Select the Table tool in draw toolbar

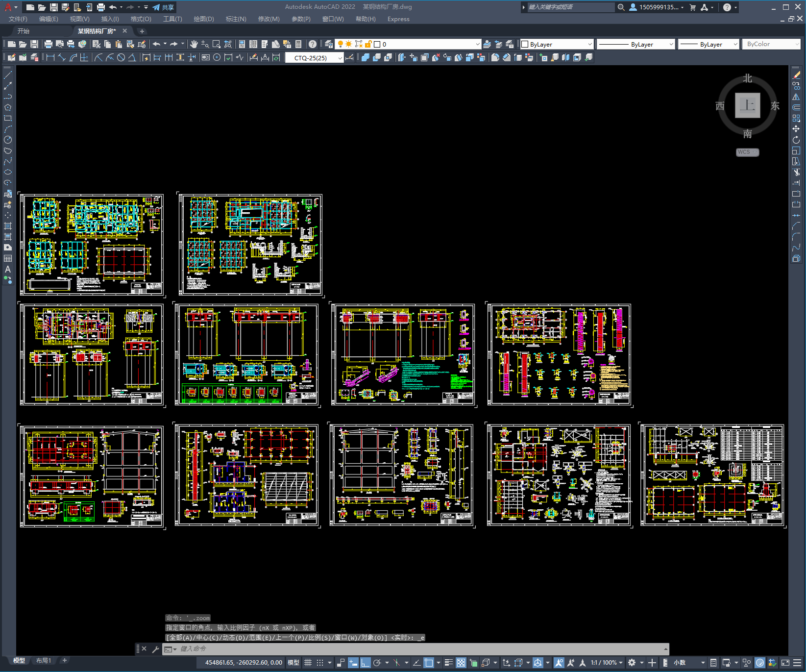click(x=8, y=258)
